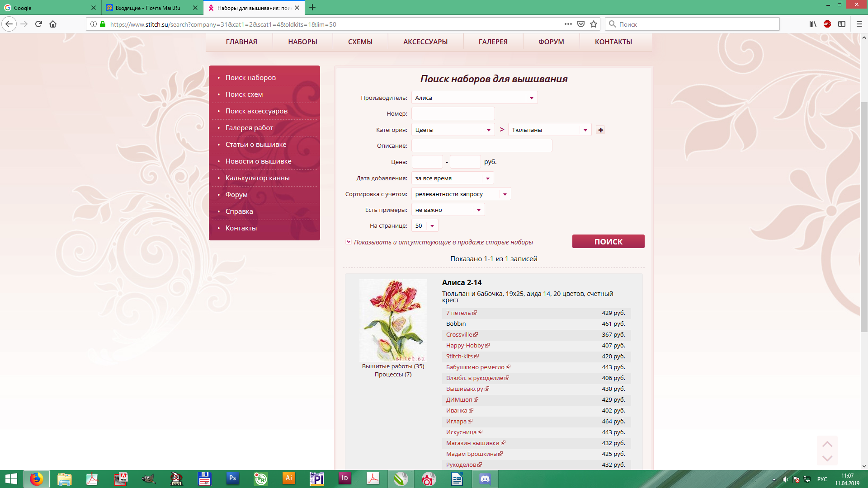Reload the page with refresh icon

coord(38,24)
